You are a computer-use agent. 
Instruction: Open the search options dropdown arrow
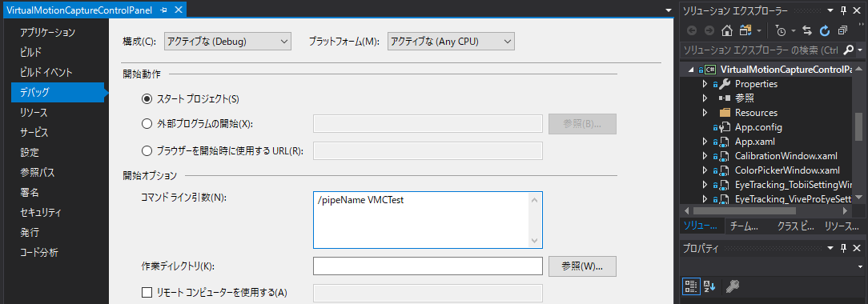coord(860,50)
